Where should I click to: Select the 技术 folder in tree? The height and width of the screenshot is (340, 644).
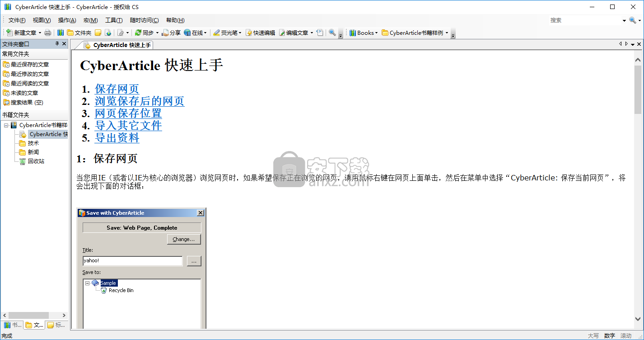(x=29, y=143)
